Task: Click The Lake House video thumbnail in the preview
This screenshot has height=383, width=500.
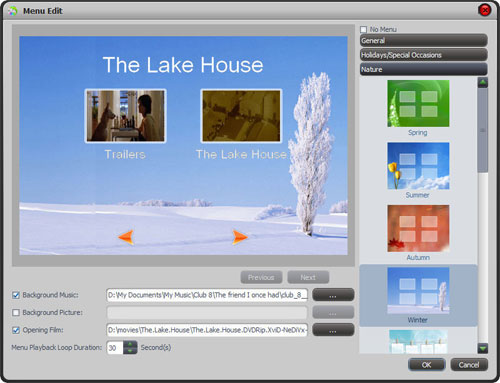Action: 241,116
